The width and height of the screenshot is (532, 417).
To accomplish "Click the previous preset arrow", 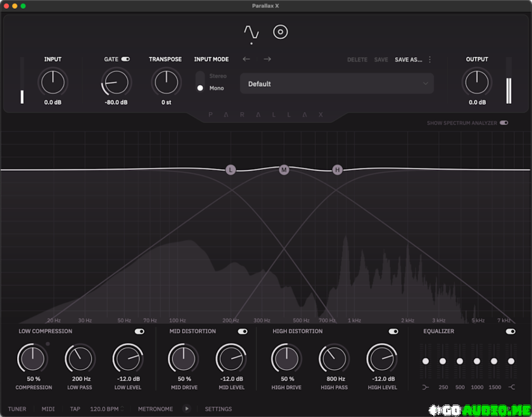I will click(x=247, y=59).
